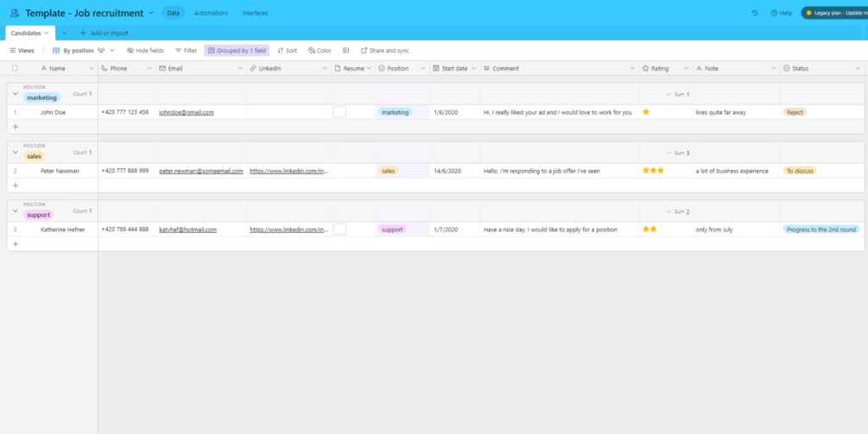This screenshot has height=434, width=868.
Task: Open the Views sidebar
Action: [22, 50]
